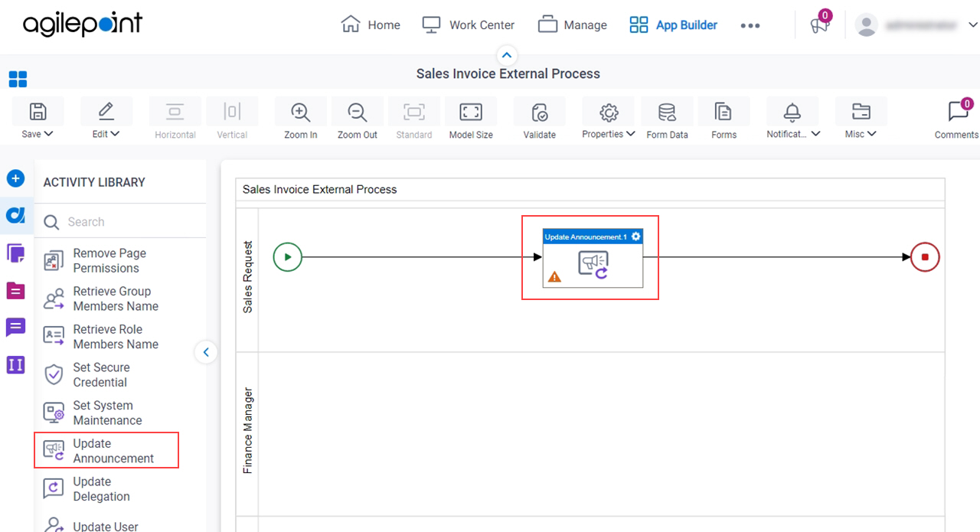Open settings gear on Update Announcement.1 node
Image resolution: width=980 pixels, height=532 pixels.
coord(635,237)
